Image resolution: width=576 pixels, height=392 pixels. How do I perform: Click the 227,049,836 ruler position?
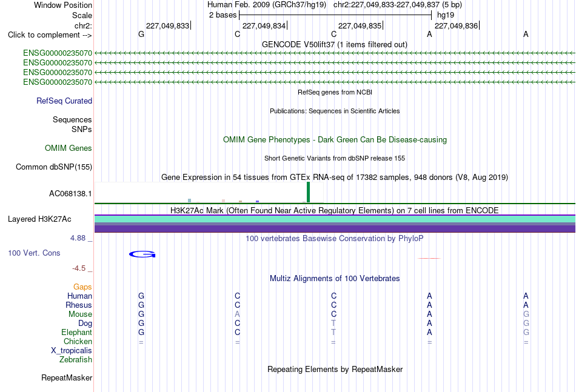(x=456, y=25)
